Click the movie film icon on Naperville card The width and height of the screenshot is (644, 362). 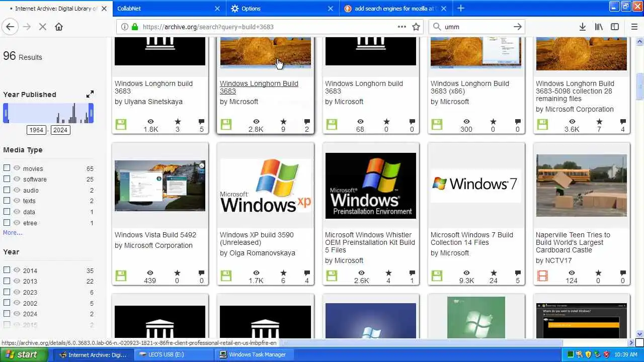[x=542, y=276]
